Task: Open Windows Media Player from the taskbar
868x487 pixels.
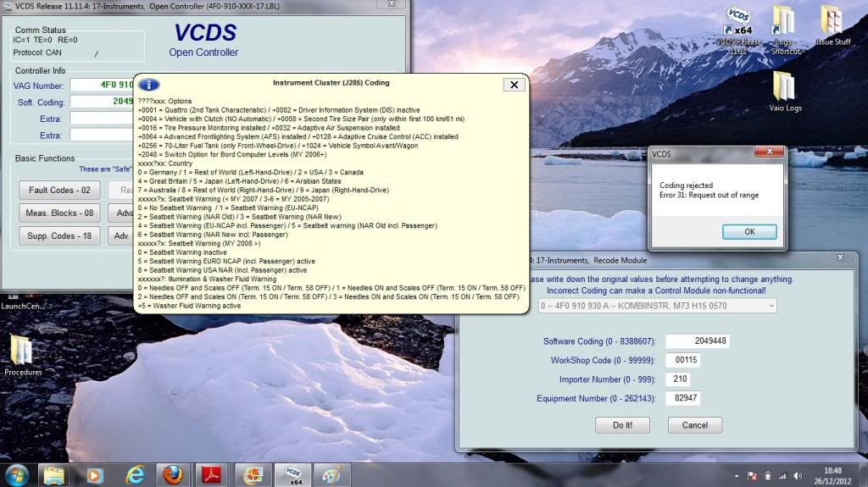Action: coord(93,475)
